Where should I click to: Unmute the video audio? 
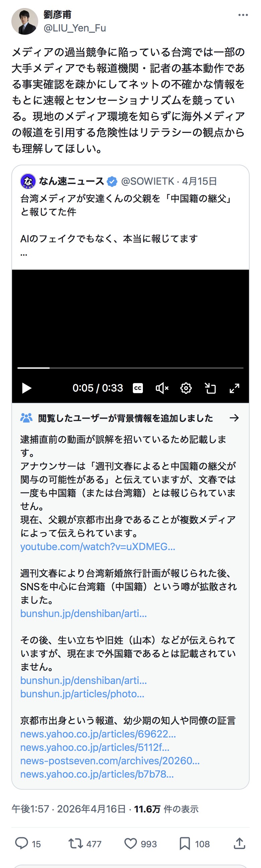pyautogui.click(x=162, y=388)
